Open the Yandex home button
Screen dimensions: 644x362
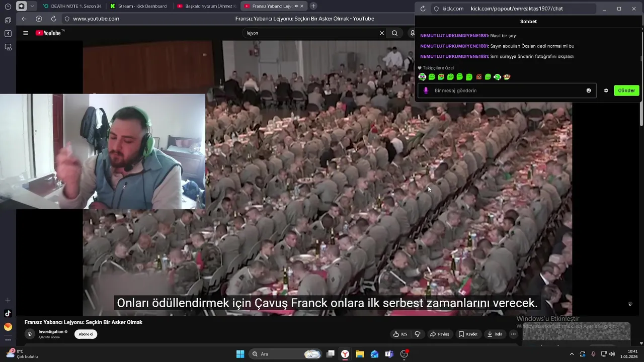coord(39,19)
